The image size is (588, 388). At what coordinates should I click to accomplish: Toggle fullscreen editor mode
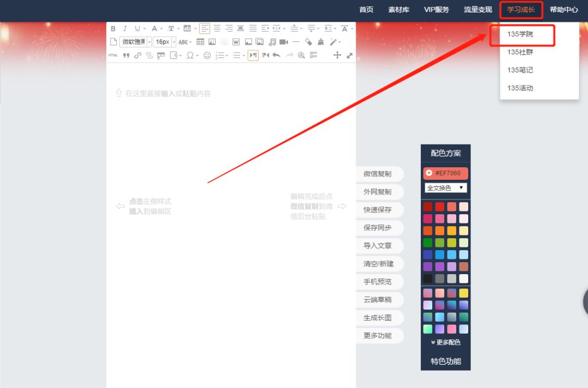(350, 56)
